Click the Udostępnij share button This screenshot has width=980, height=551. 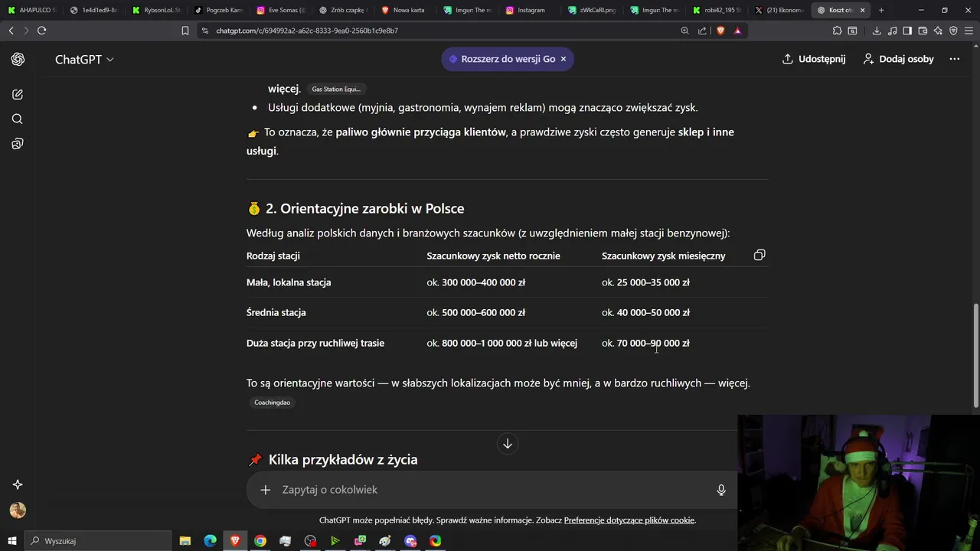[814, 59]
